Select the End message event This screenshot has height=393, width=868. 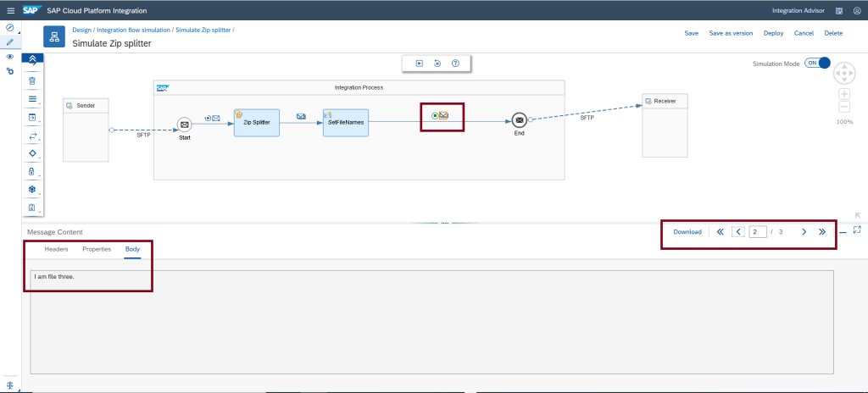(519, 119)
